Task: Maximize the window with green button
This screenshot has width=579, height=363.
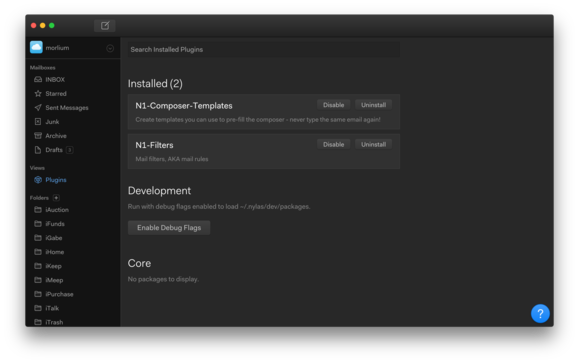Action: click(x=52, y=25)
